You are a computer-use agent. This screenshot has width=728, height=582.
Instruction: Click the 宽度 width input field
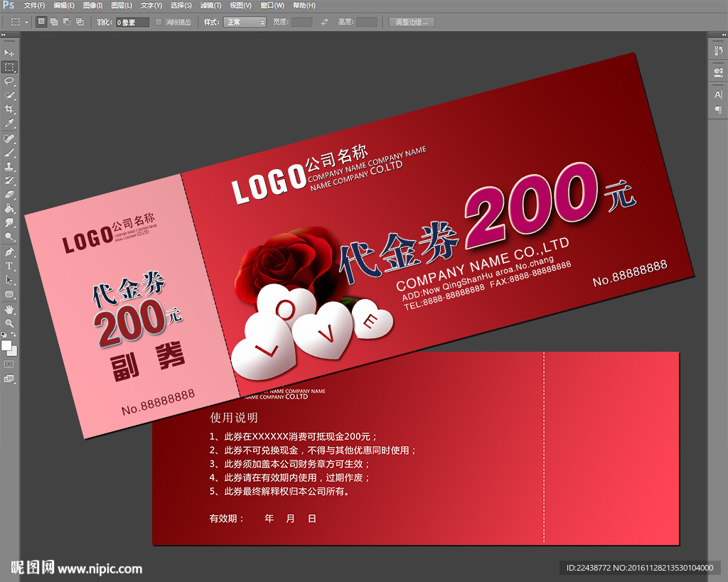[x=301, y=22]
